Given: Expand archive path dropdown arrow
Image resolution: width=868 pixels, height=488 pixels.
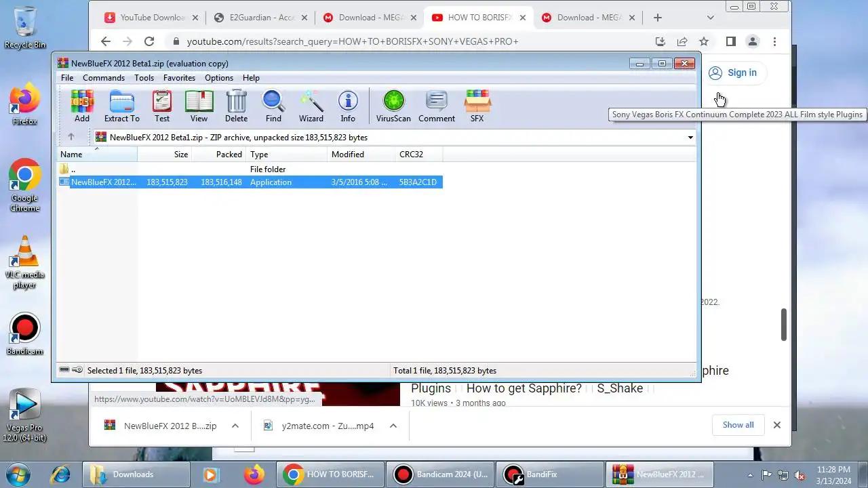Looking at the screenshot, I should pyautogui.click(x=690, y=138).
